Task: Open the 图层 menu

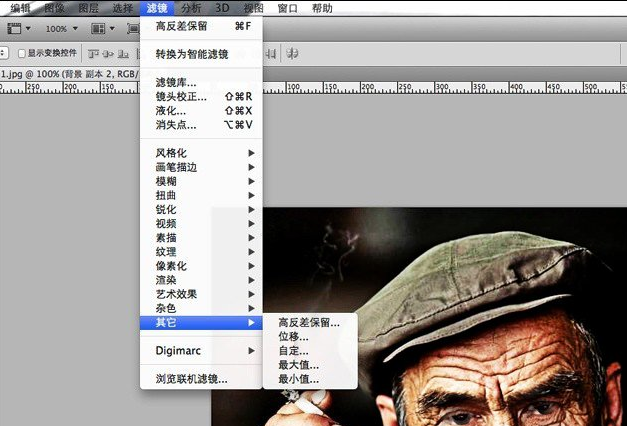Action: tap(88, 8)
